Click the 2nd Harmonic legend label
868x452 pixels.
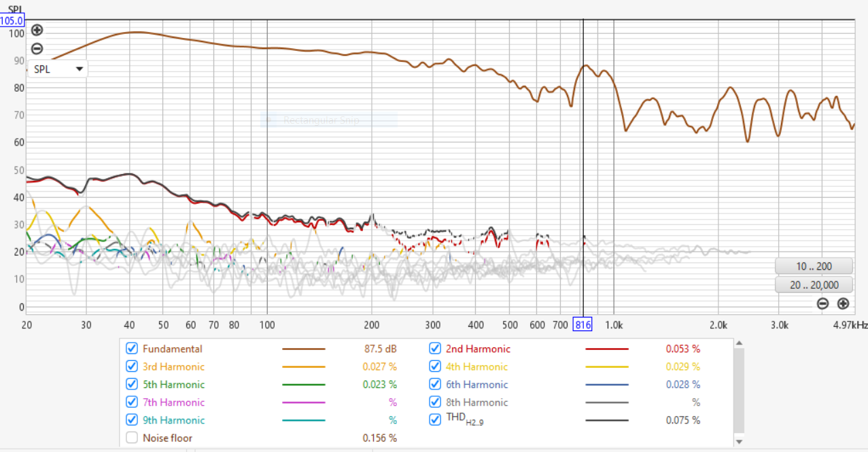click(x=478, y=349)
